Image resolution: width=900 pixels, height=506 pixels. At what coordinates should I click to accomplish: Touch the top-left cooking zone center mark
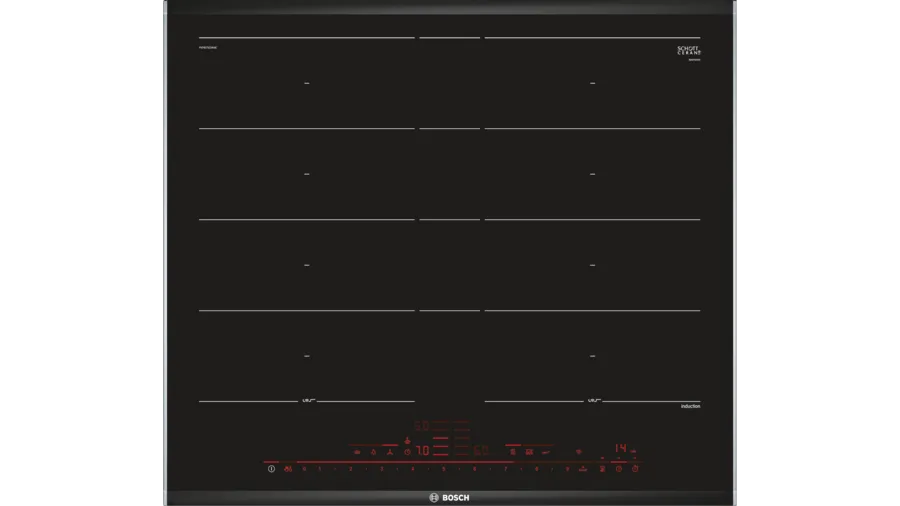pos(307,83)
